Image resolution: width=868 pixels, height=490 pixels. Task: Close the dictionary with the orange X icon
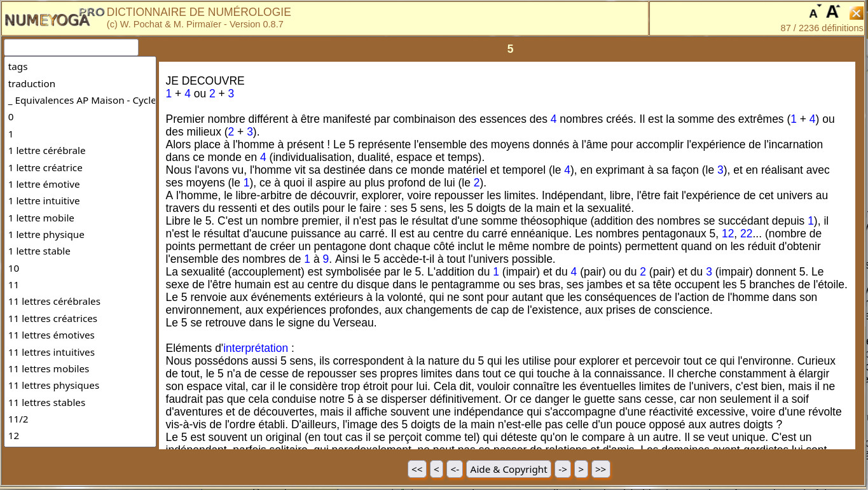click(856, 13)
